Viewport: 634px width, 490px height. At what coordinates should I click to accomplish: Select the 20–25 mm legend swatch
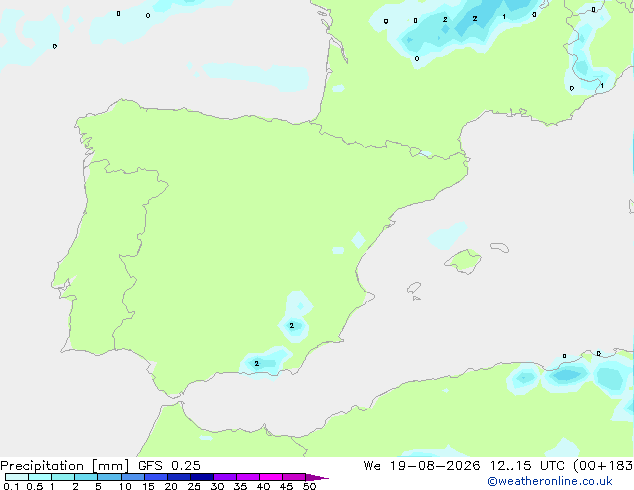tap(179, 477)
